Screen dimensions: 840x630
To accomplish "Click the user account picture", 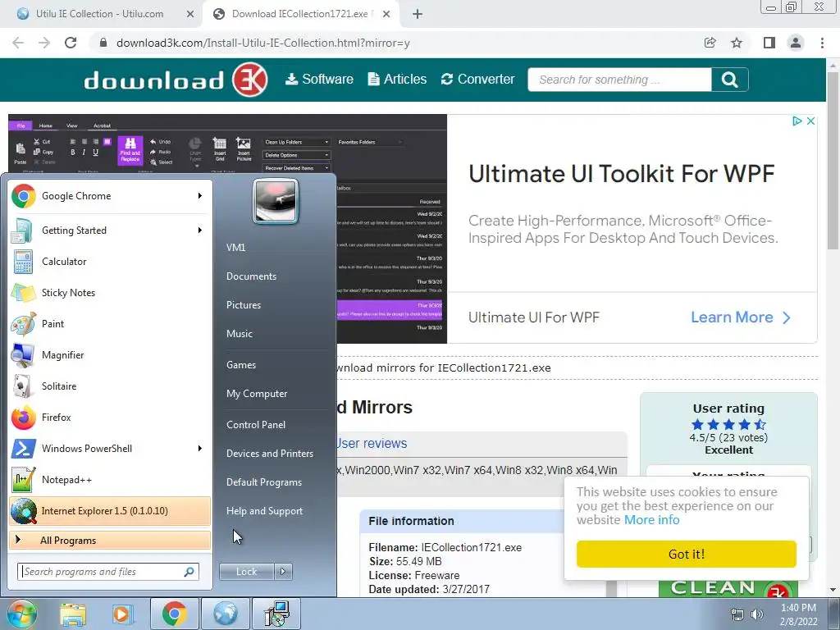I will (276, 202).
